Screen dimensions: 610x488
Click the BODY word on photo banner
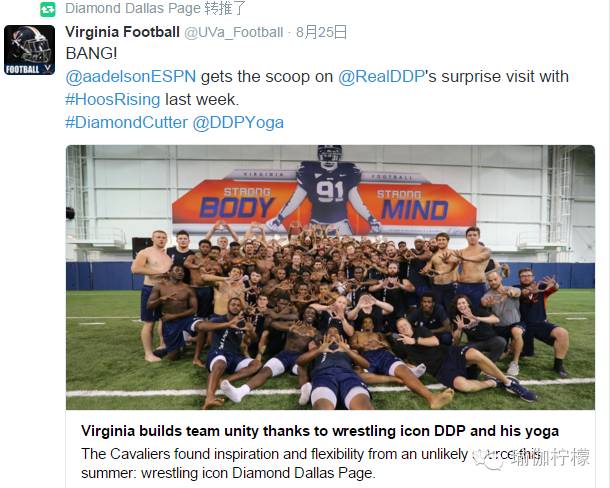[x=237, y=207]
